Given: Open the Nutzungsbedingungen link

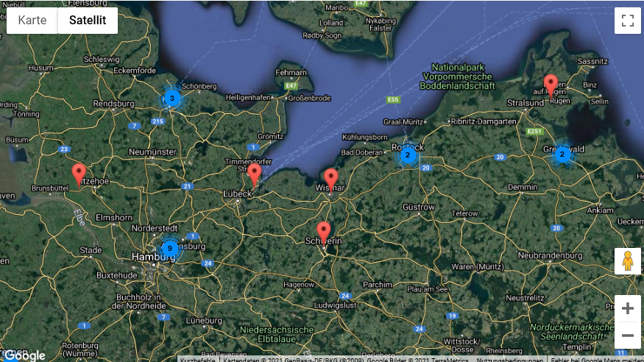Looking at the screenshot, I should [x=510, y=359].
